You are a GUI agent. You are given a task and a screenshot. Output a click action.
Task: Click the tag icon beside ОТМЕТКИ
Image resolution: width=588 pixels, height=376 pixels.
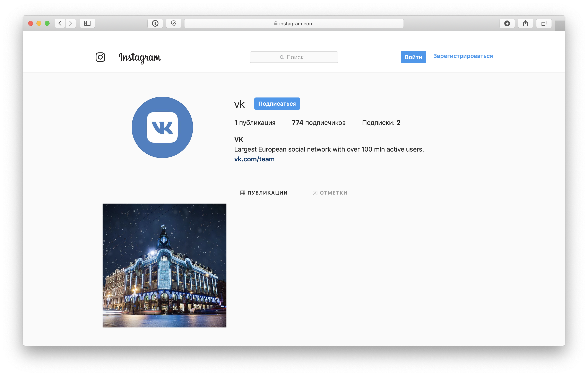[315, 193]
